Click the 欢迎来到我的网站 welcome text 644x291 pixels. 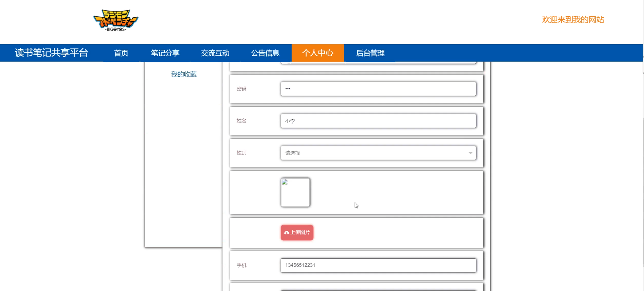[573, 20]
